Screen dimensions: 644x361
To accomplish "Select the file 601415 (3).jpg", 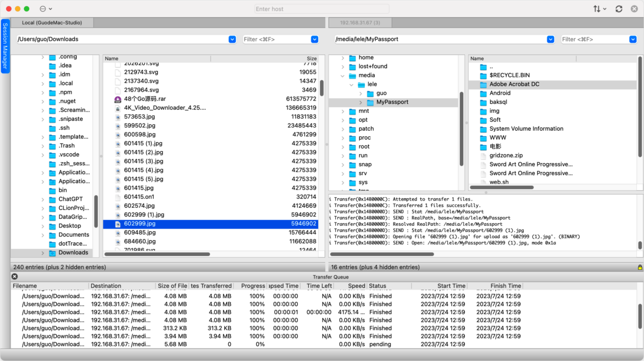I will (143, 162).
